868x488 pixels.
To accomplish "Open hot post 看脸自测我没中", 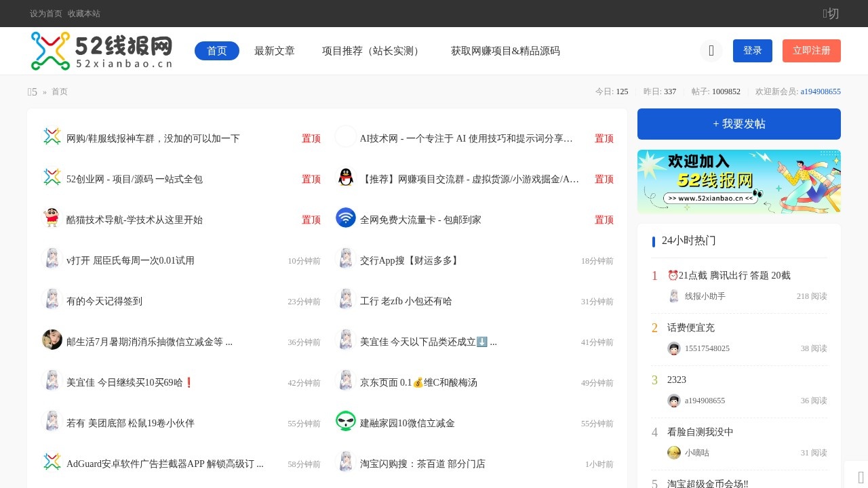I will [701, 432].
